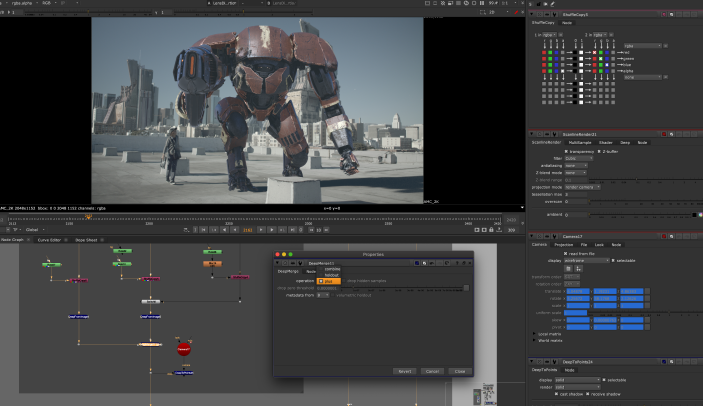Click lock icon at timeline right
This screenshot has height=406, width=703.
pos(491,230)
